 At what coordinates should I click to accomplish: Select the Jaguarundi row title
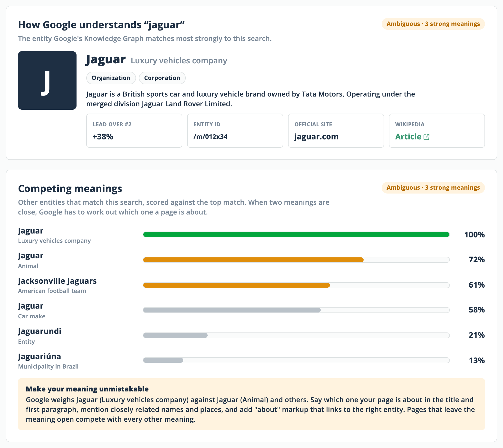pyautogui.click(x=40, y=331)
